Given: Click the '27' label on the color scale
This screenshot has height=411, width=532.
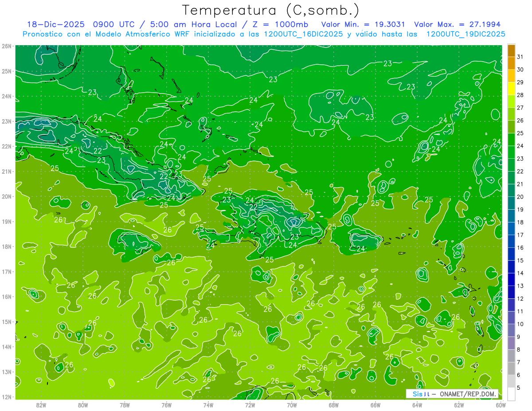Looking at the screenshot, I should pos(520,108).
